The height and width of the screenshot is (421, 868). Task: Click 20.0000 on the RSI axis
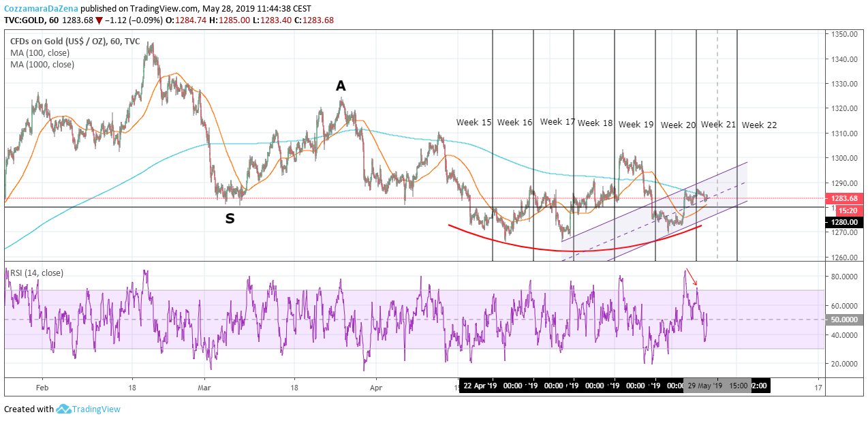[843, 363]
